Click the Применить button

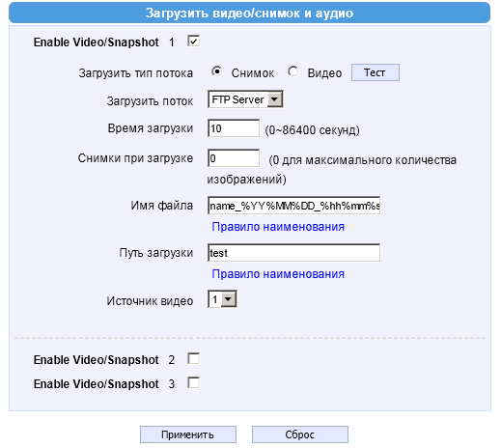click(188, 434)
